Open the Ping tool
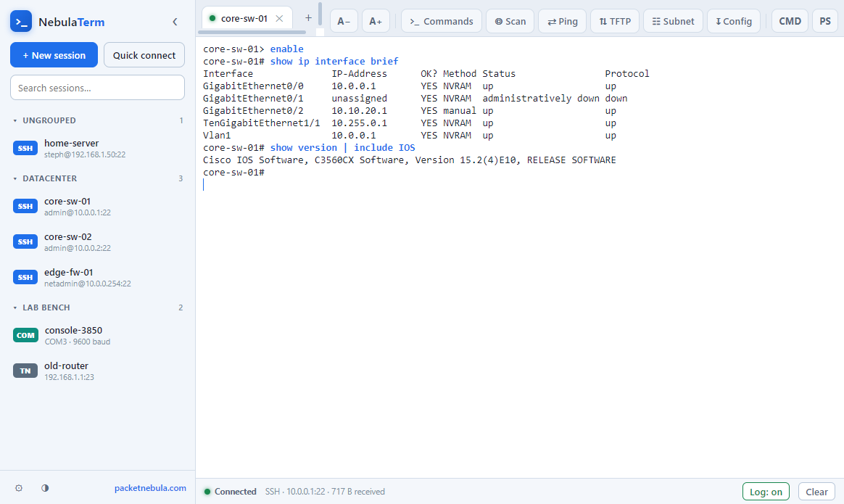The width and height of the screenshot is (844, 504). pyautogui.click(x=563, y=21)
